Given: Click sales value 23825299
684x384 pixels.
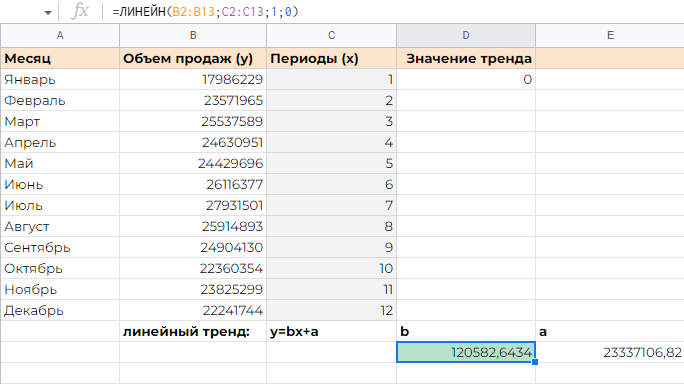Looking at the screenshot, I should (193, 289).
